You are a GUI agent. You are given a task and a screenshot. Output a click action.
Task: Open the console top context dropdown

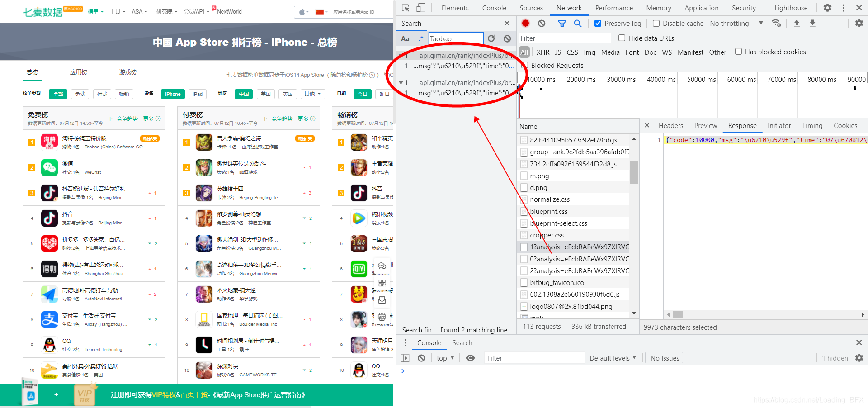445,358
